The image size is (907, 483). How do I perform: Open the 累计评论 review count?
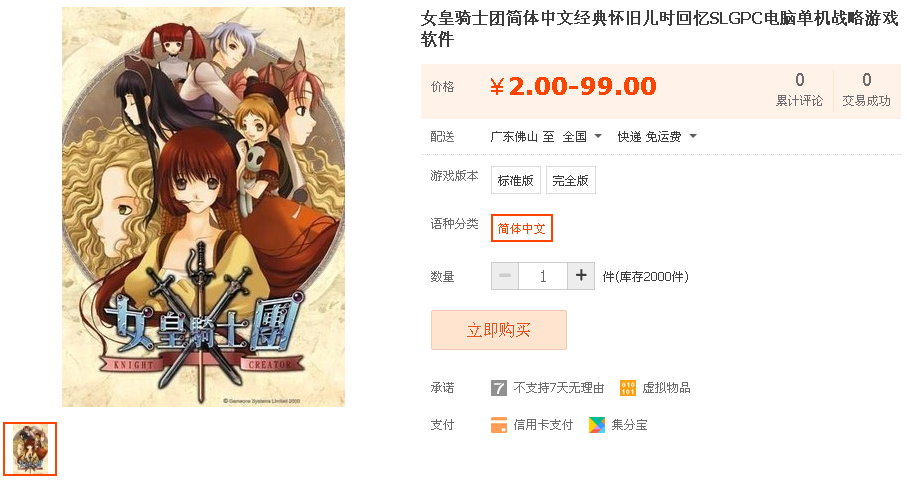coord(799,90)
